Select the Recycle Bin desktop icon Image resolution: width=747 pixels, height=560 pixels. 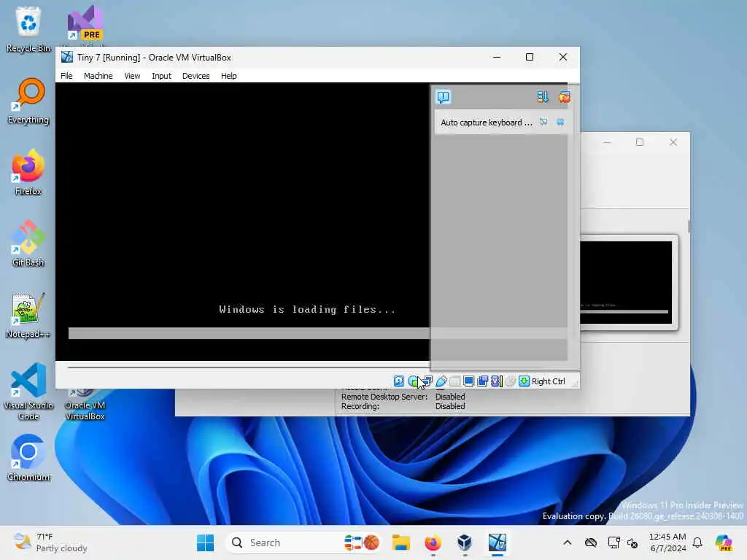pos(28,29)
